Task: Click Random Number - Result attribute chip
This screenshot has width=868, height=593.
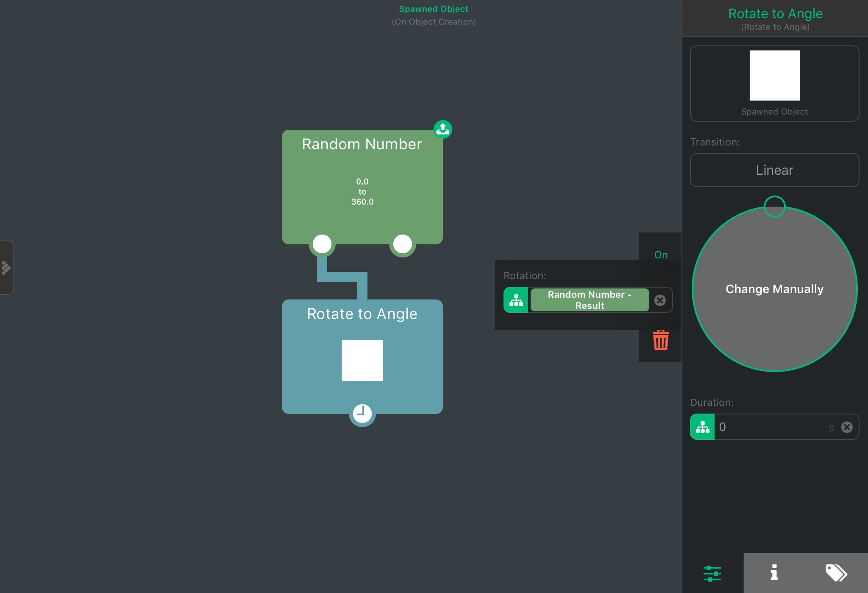Action: [x=590, y=300]
